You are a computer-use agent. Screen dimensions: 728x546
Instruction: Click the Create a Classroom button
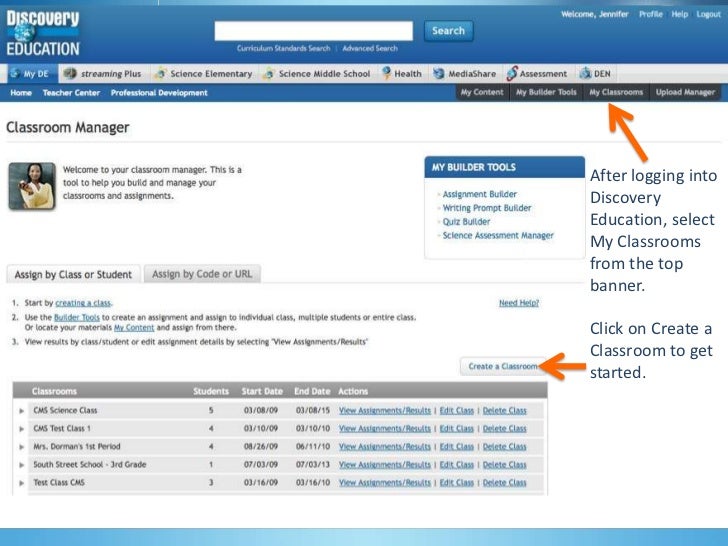click(x=502, y=366)
